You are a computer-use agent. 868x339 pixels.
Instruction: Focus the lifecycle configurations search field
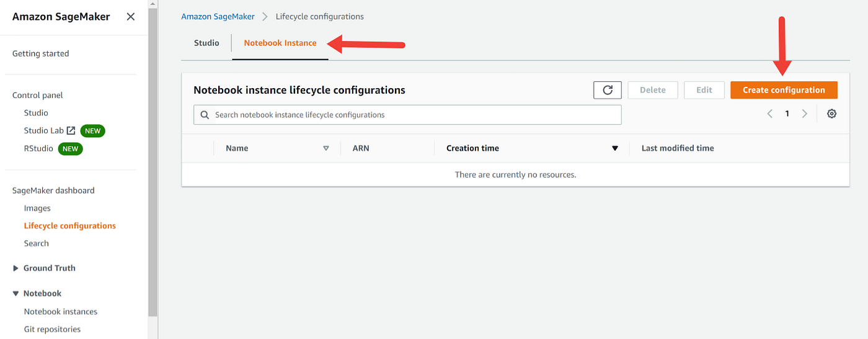pos(407,115)
